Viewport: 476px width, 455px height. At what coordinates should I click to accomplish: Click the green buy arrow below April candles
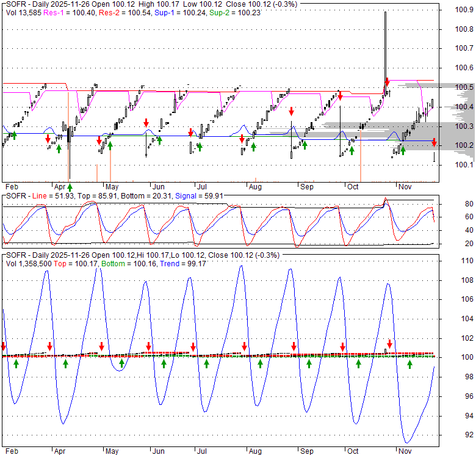coord(70,169)
